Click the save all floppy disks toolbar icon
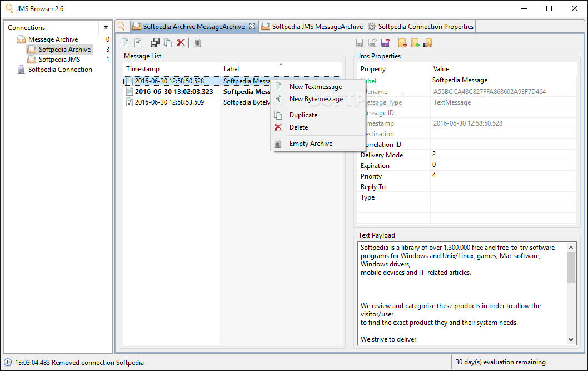The width and height of the screenshot is (588, 371). click(x=155, y=43)
